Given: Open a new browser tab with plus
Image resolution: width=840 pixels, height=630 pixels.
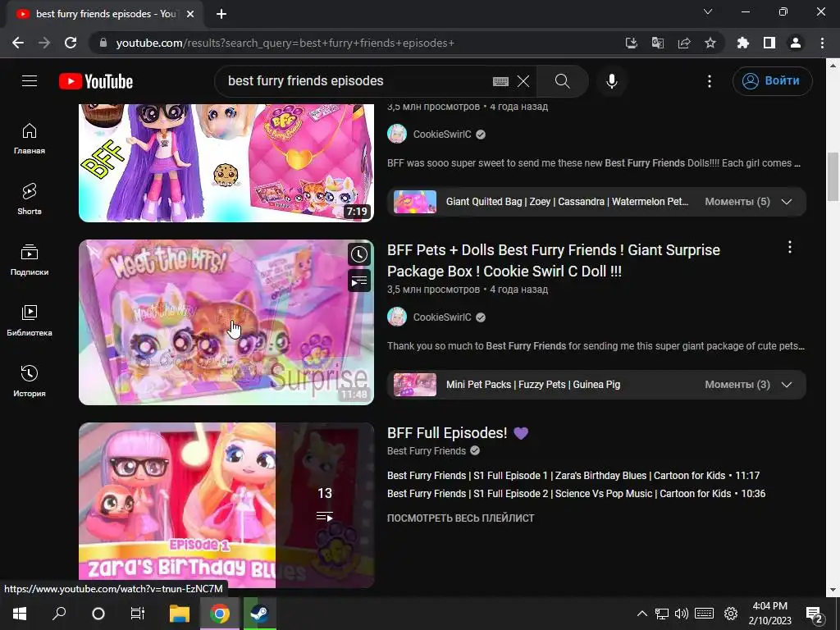Looking at the screenshot, I should click(x=221, y=14).
